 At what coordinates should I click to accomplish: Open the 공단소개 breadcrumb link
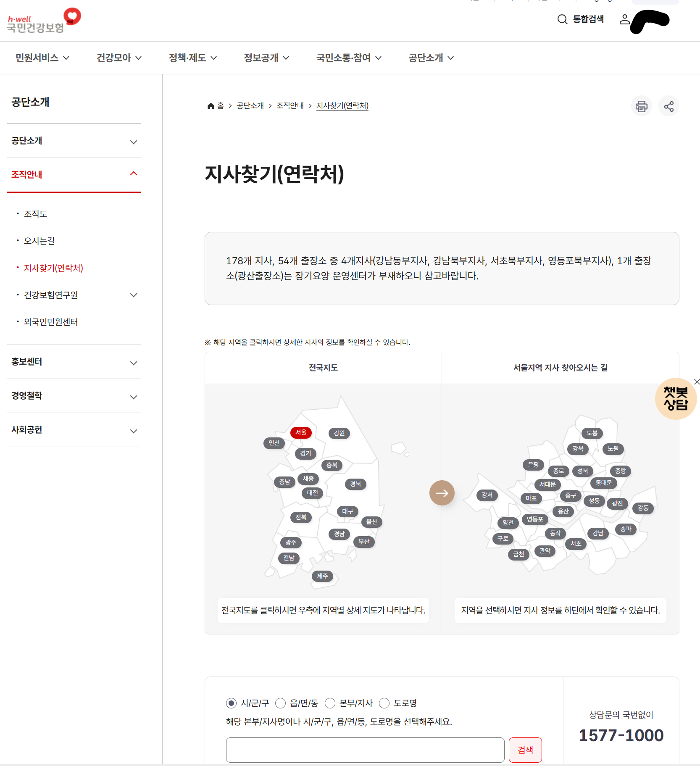[x=250, y=105]
